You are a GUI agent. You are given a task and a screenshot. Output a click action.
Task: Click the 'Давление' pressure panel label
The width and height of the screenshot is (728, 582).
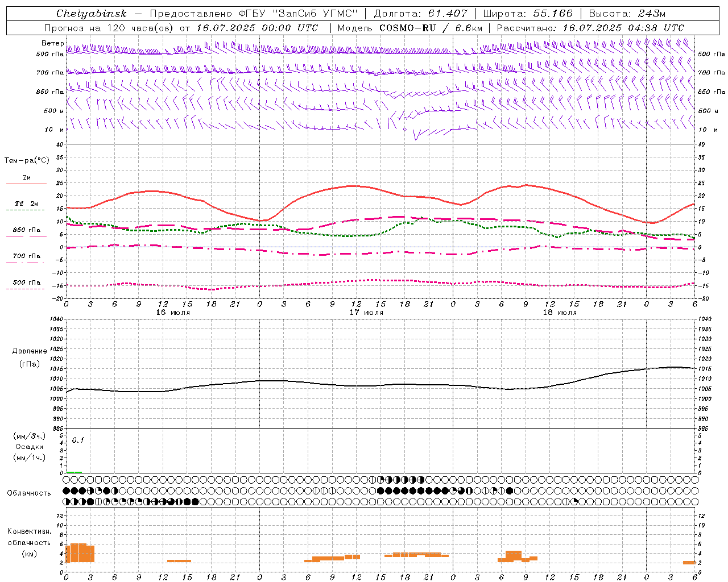pos(30,351)
